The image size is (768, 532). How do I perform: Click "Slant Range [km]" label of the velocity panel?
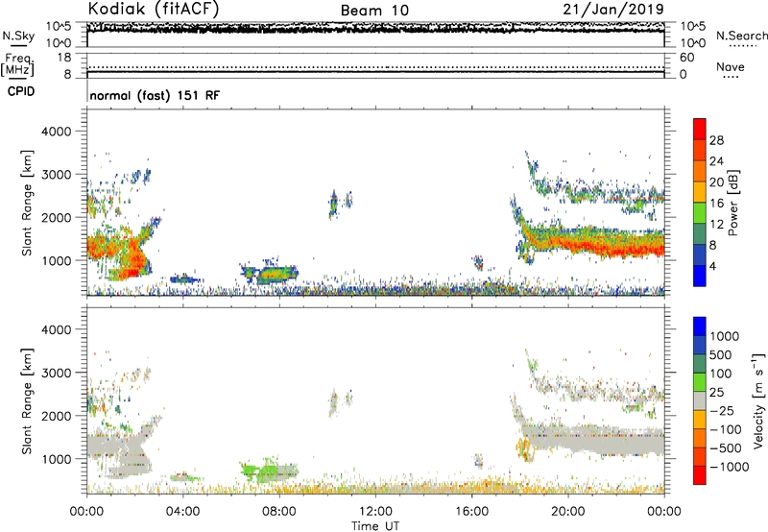pyautogui.click(x=27, y=401)
